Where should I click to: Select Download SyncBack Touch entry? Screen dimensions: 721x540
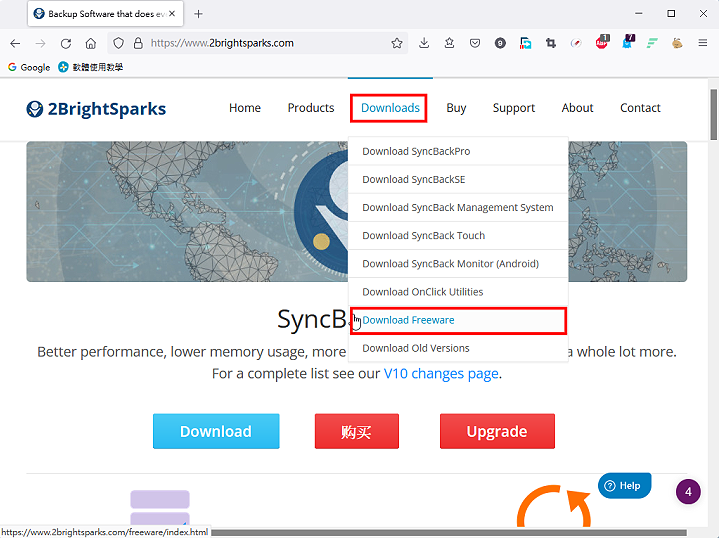tap(458, 236)
